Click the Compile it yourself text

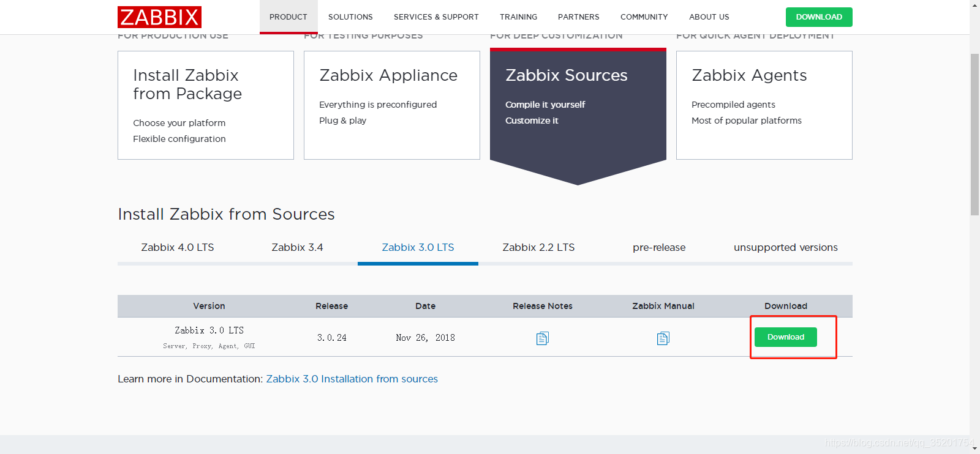click(x=545, y=105)
